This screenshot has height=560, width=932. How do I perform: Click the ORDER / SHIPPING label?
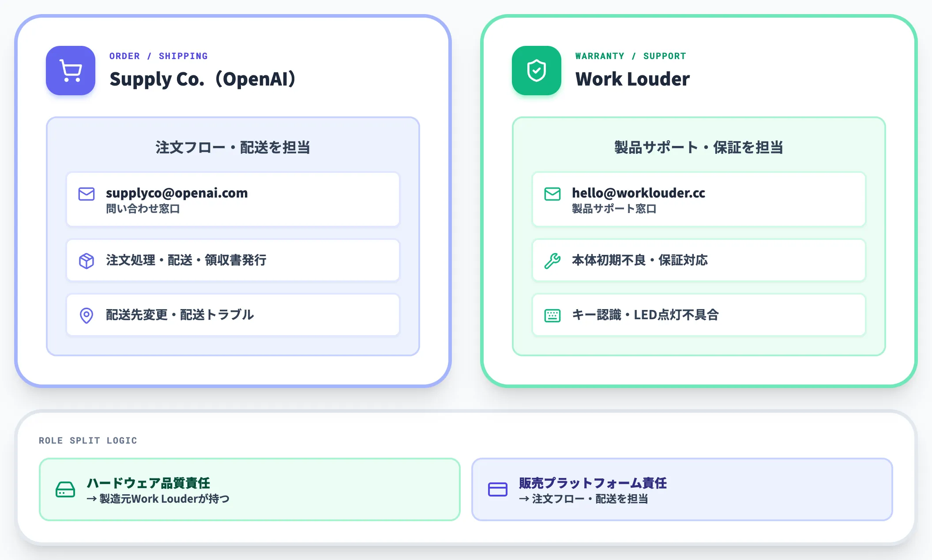click(x=158, y=56)
